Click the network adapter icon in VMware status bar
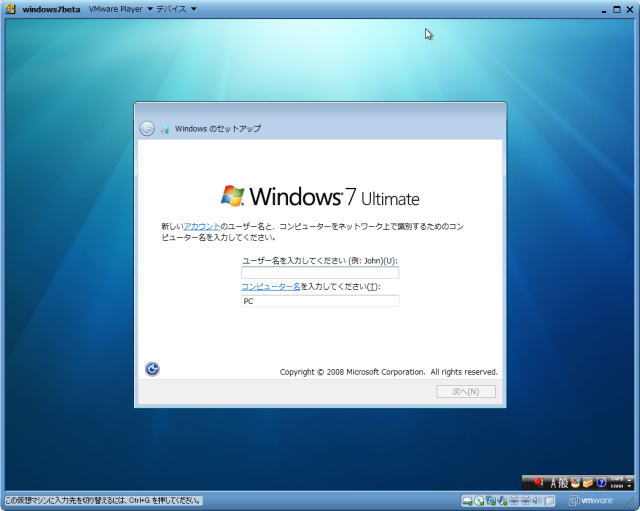Viewport: 640px width, 511px height. pos(491,501)
